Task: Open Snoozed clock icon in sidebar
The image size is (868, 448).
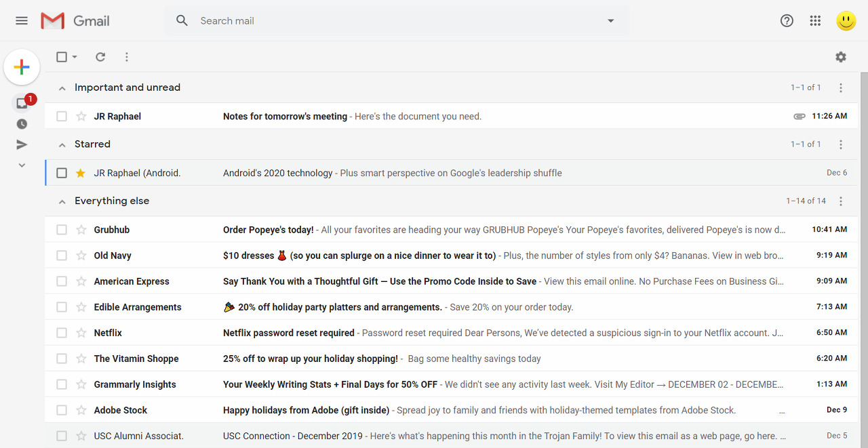Action: pos(22,124)
